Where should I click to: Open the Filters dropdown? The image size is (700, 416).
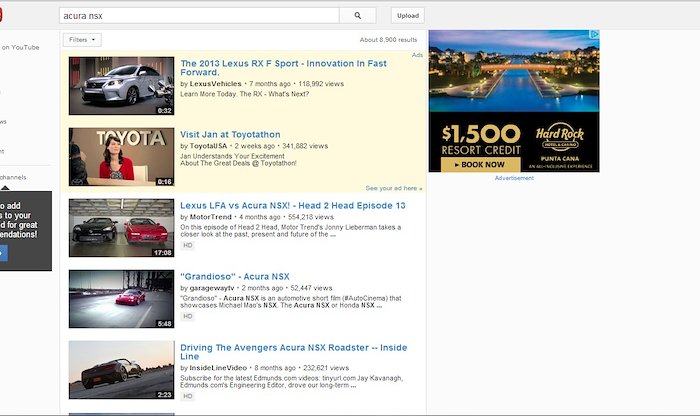click(82, 40)
